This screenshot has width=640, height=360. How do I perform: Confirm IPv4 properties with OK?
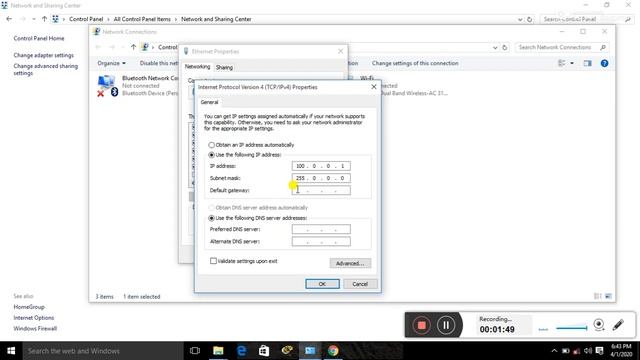(x=322, y=284)
